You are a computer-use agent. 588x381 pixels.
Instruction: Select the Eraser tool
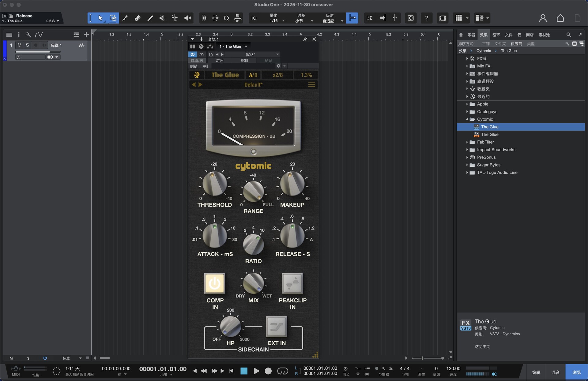click(138, 18)
